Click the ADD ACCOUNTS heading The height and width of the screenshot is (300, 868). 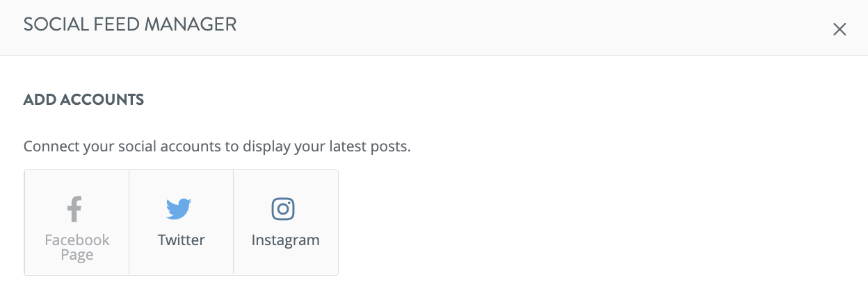tap(83, 100)
